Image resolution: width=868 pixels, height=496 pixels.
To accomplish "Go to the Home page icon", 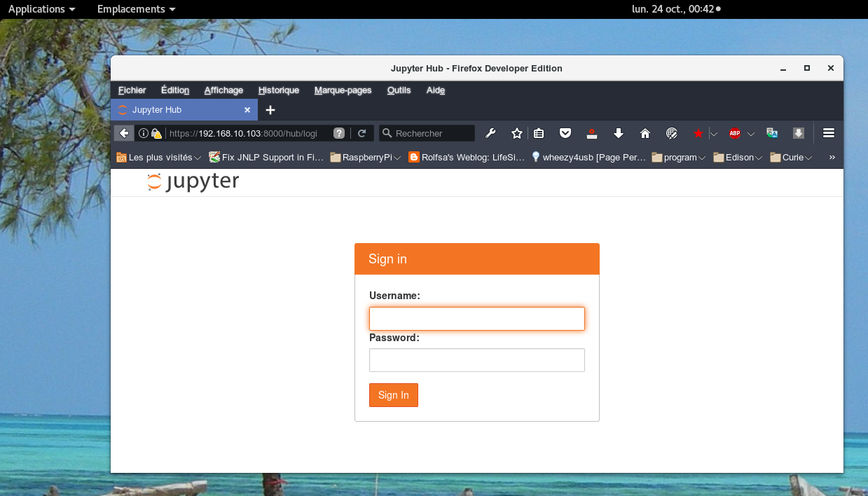I will 645,133.
